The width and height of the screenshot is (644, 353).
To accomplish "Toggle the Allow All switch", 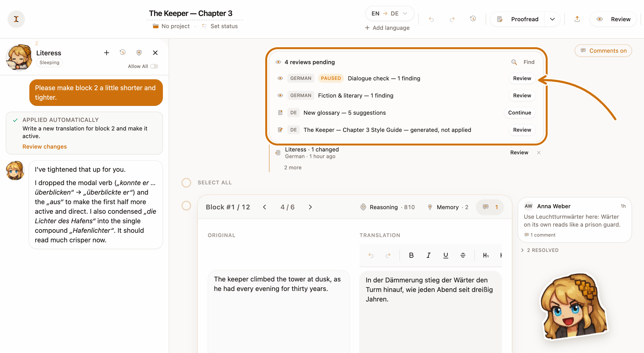I will tap(154, 66).
